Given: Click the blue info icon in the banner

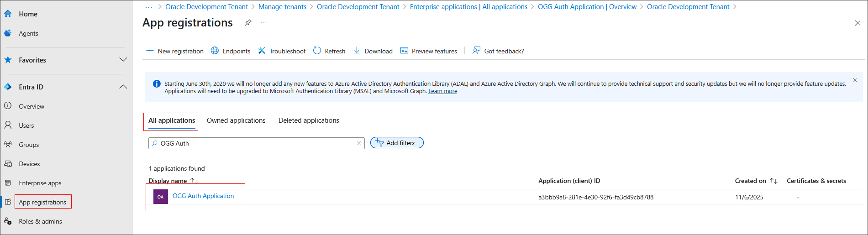Looking at the screenshot, I should 157,84.
